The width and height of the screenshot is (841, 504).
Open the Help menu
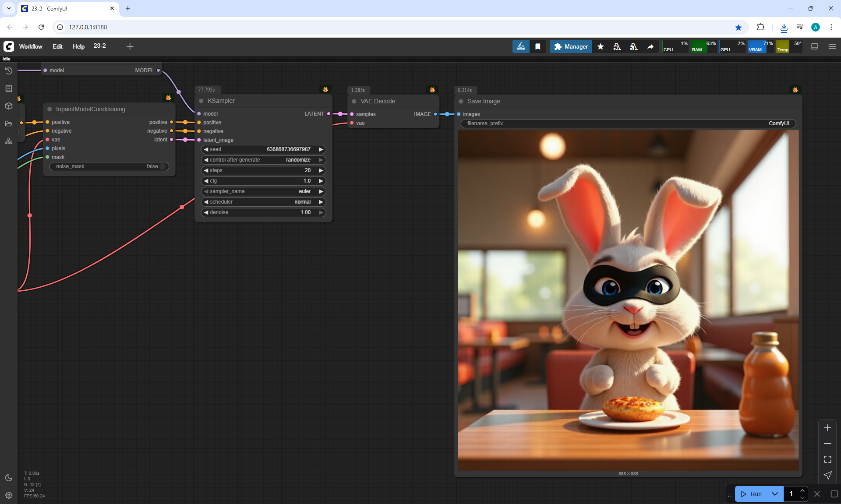(78, 46)
